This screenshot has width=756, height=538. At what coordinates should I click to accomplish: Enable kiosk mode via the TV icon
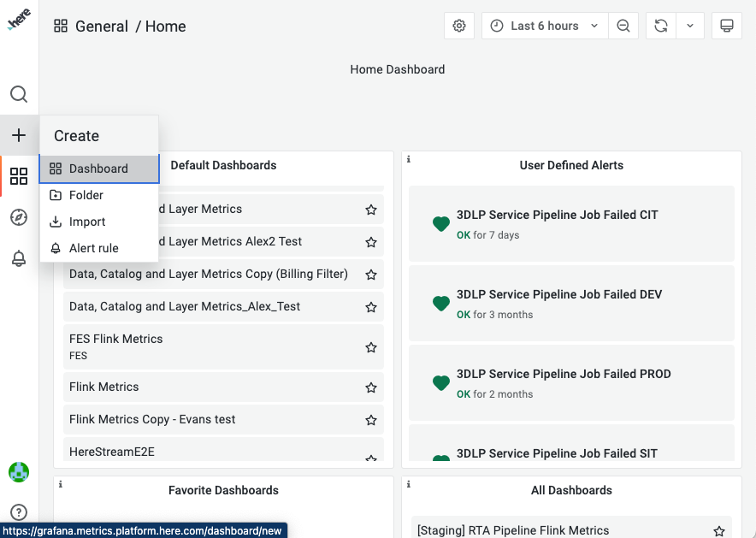pos(726,26)
